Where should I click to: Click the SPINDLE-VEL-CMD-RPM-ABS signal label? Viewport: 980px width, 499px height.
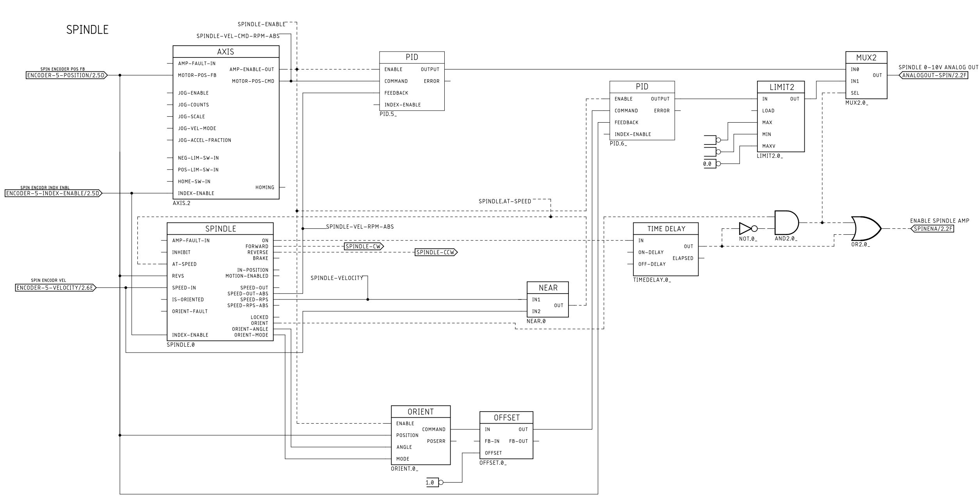pyautogui.click(x=238, y=36)
